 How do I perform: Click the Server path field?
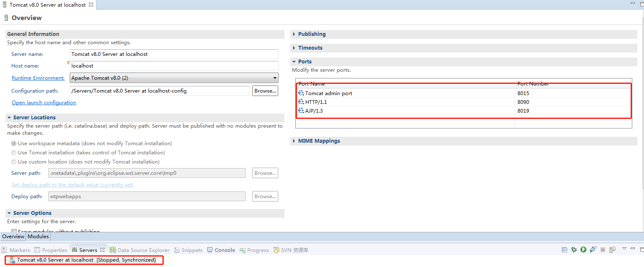tap(147, 173)
